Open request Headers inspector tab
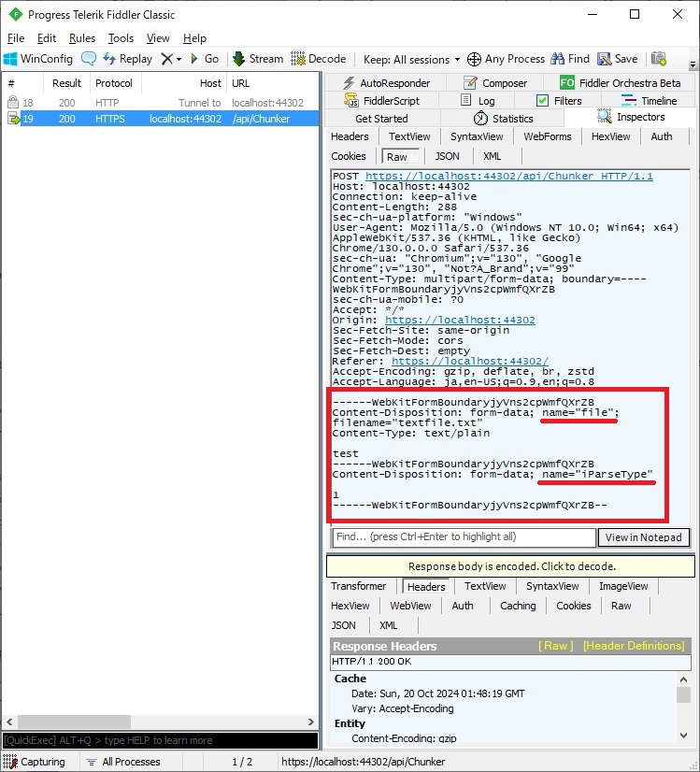Image resolution: width=700 pixels, height=772 pixels. [350, 136]
